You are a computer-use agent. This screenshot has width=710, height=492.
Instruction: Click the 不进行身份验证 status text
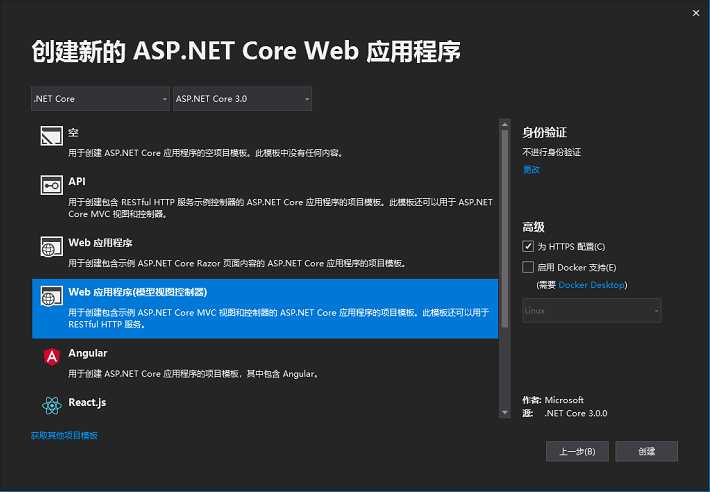[x=552, y=152]
